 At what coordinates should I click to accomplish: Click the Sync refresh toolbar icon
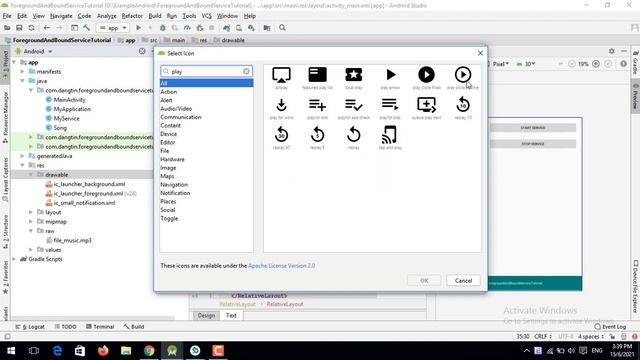pyautogui.click(x=31, y=28)
